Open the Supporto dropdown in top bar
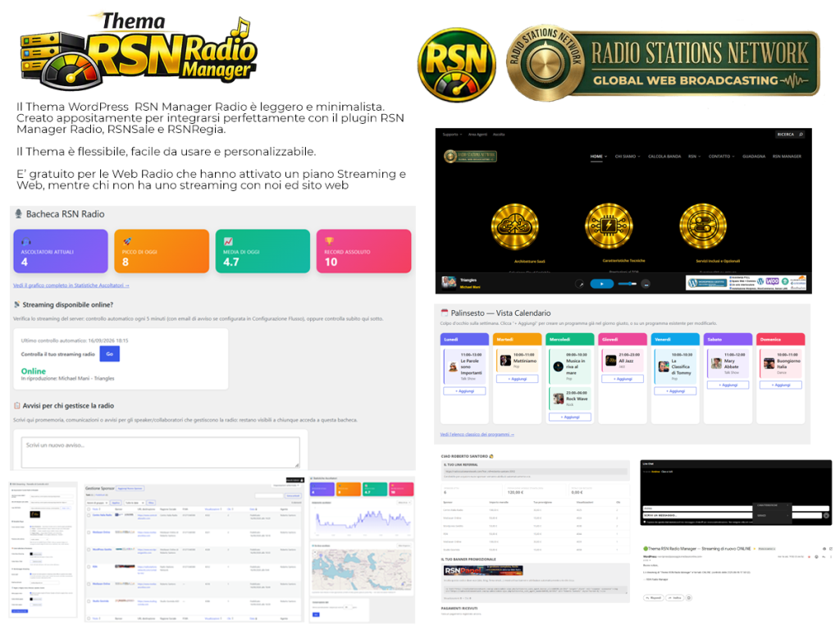This screenshot has height=630, width=840. 452,135
